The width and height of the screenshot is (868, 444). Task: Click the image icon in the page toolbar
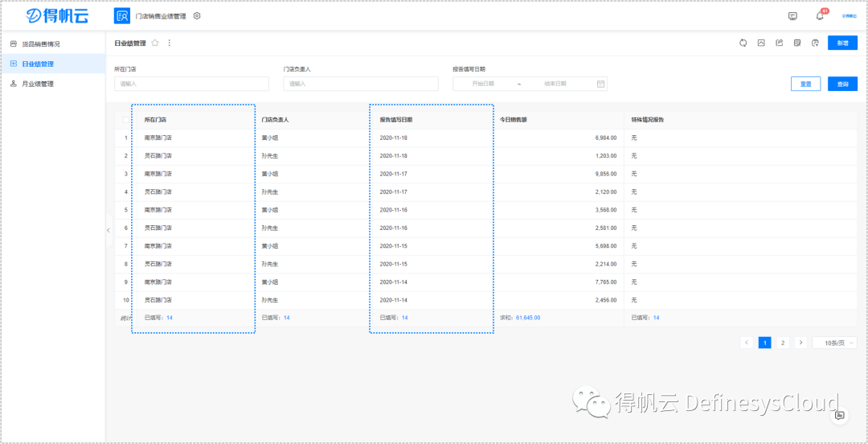coord(761,43)
